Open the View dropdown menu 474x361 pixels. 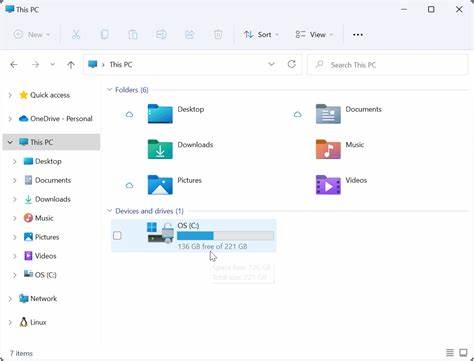[314, 34]
